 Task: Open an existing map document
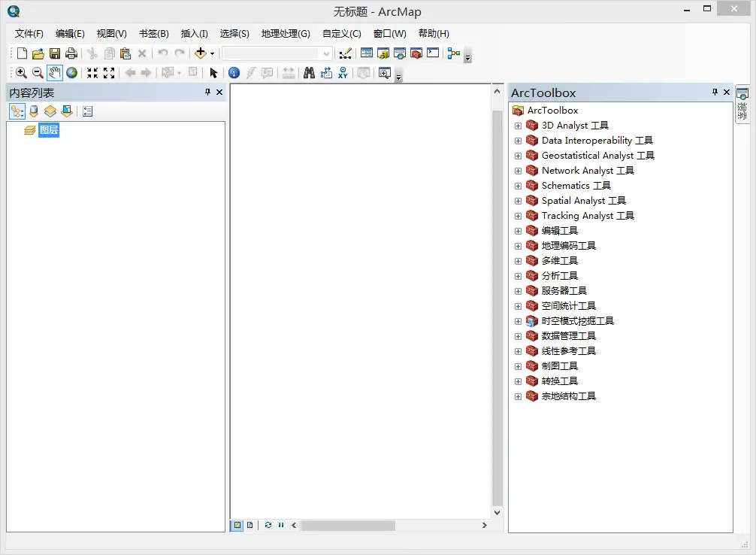click(x=38, y=53)
